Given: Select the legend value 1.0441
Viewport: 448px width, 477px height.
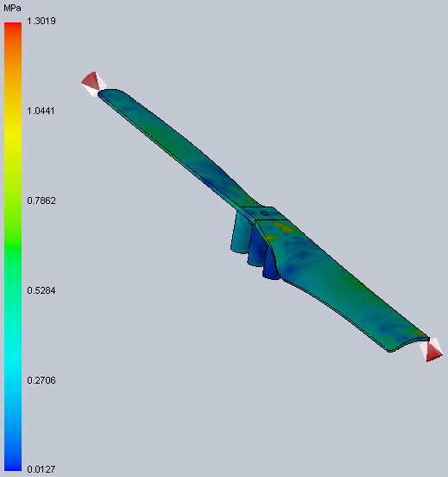Looking at the screenshot, I should click(x=41, y=111).
